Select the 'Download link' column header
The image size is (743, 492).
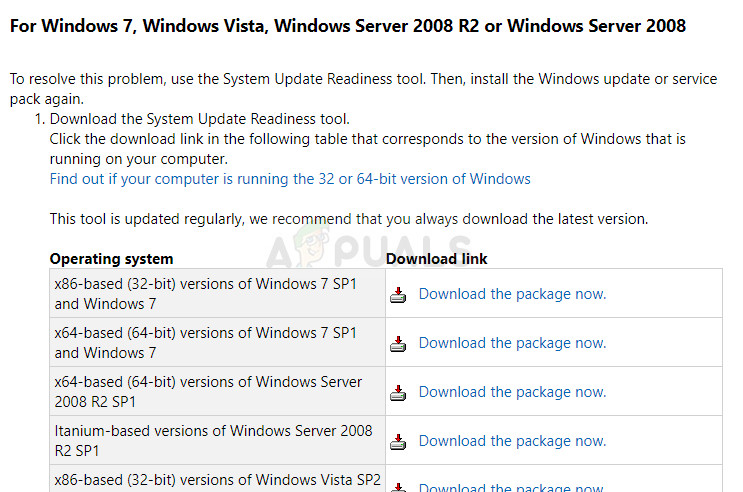[437, 259]
